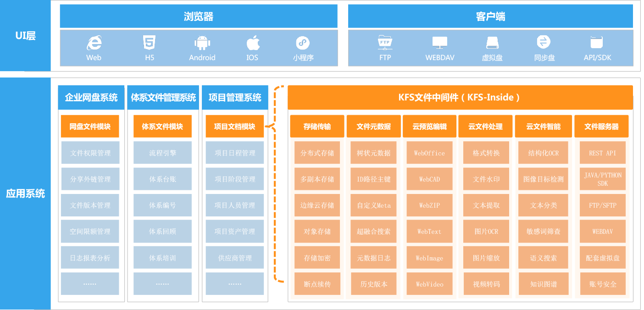This screenshot has height=310, width=644.
Task: Click the FTP folder icon
Action: coord(385,42)
